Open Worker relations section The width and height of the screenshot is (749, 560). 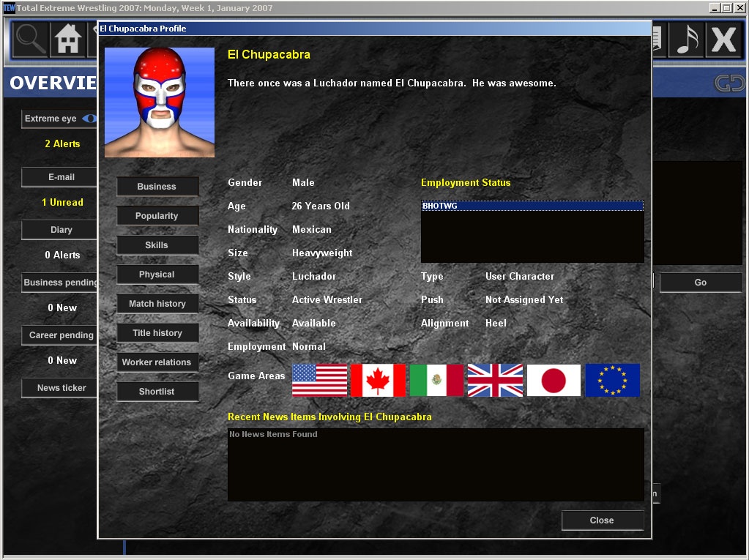[x=157, y=362]
